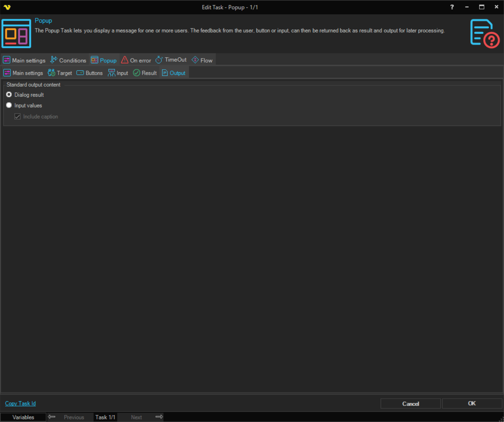Click the Result checkmark icon
Viewport: 504px width, 422px height.
click(x=136, y=73)
